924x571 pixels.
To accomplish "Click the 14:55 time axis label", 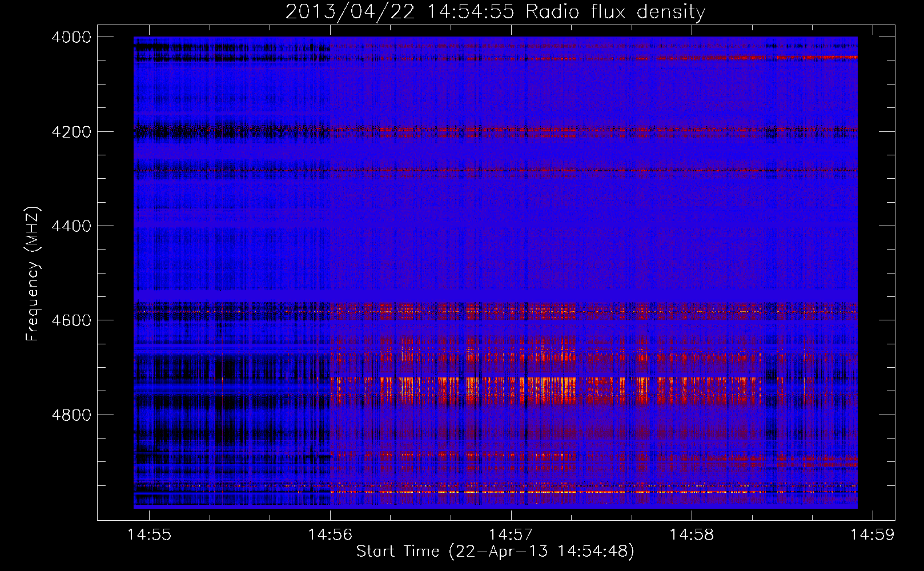I will pyautogui.click(x=149, y=535).
